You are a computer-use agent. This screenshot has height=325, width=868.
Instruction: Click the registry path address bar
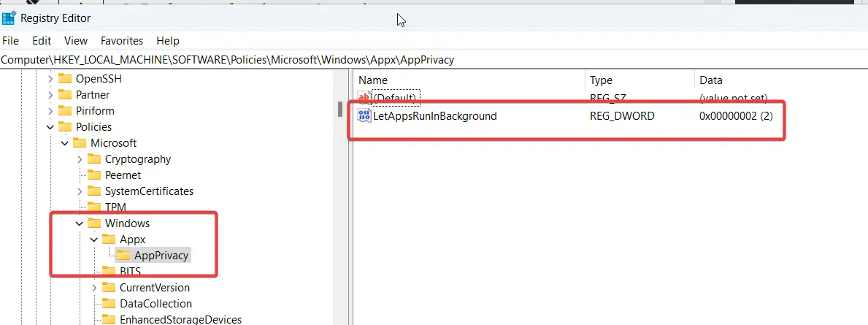click(x=434, y=60)
